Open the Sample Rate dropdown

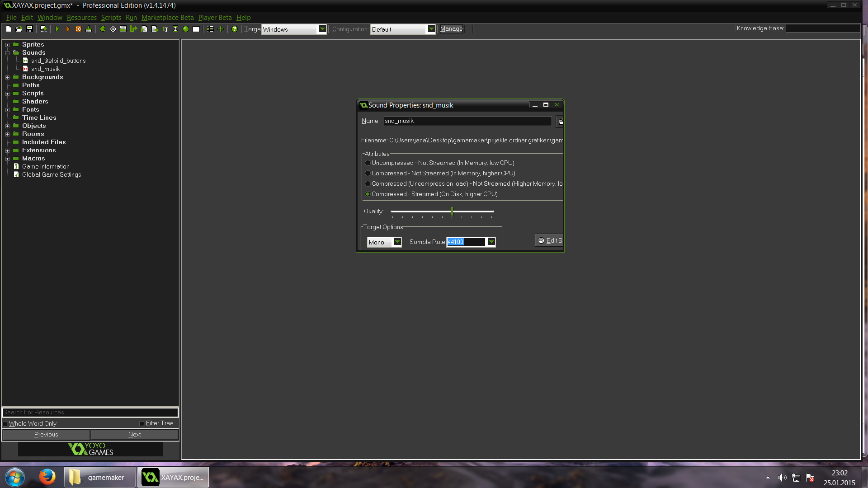[x=491, y=242]
